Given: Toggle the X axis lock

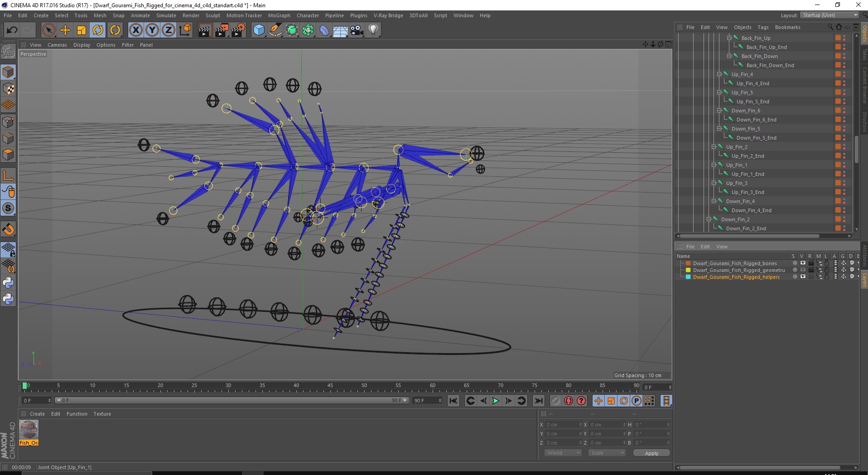Looking at the screenshot, I should (x=135, y=30).
